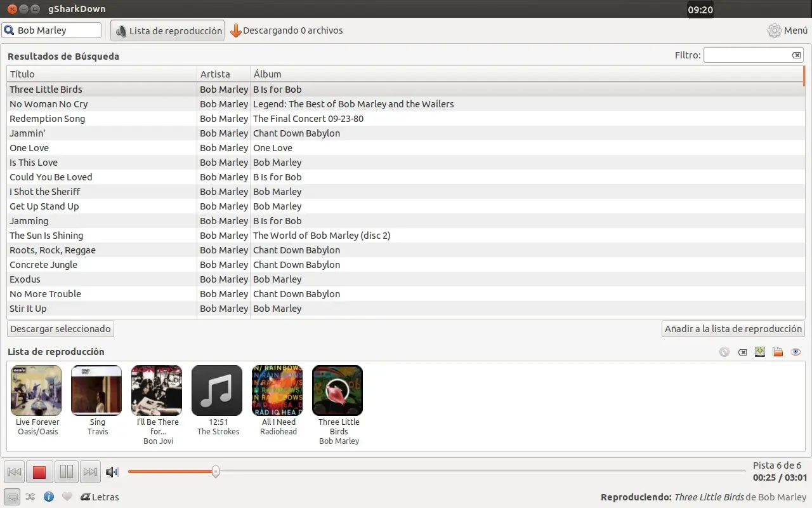The height and width of the screenshot is (508, 812).
Task: Select the Concrete Jungle row
Action: [405, 265]
